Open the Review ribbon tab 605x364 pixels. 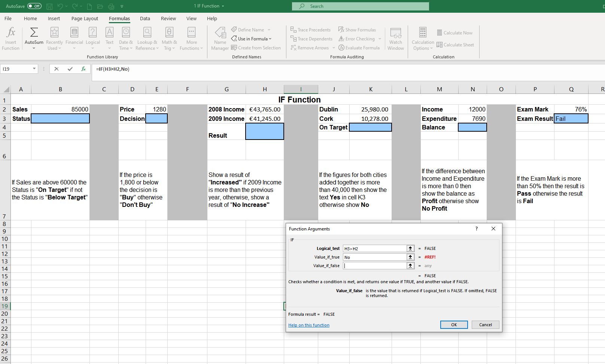[x=168, y=18]
